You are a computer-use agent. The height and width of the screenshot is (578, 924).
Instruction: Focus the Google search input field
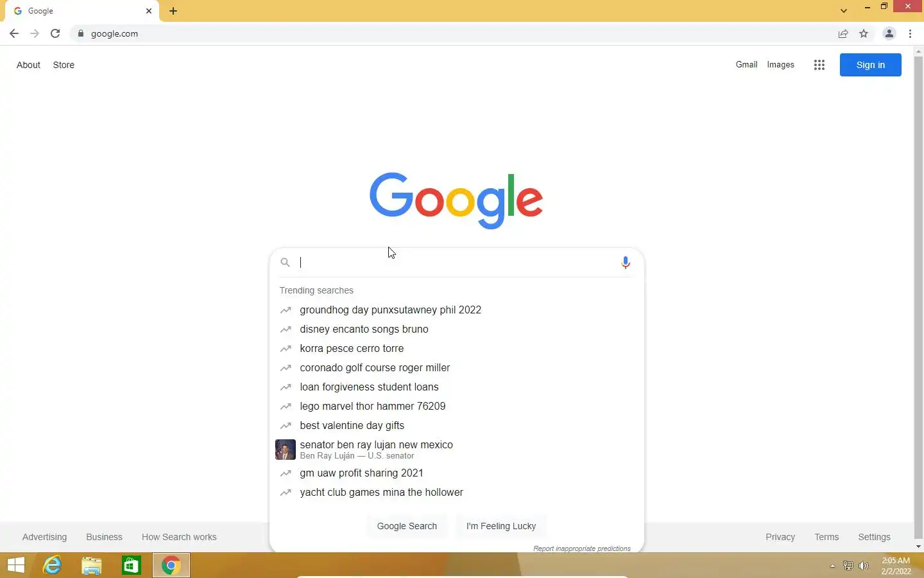[456, 262]
